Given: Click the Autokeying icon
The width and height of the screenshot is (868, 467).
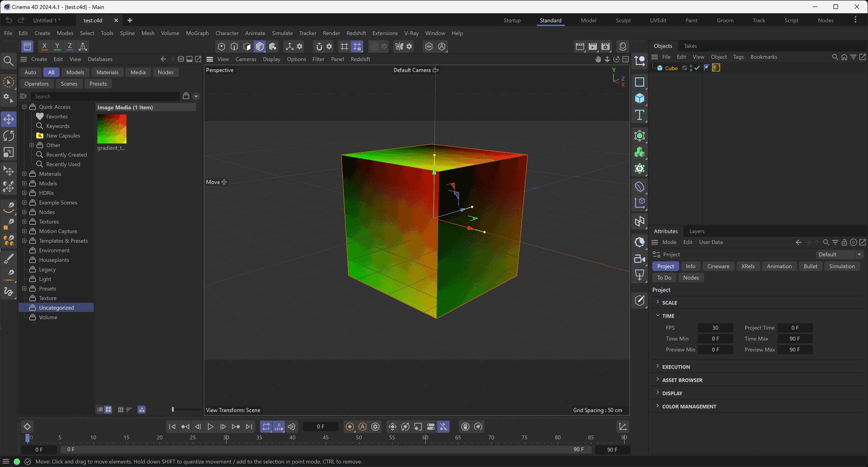Looking at the screenshot, I should (363, 427).
